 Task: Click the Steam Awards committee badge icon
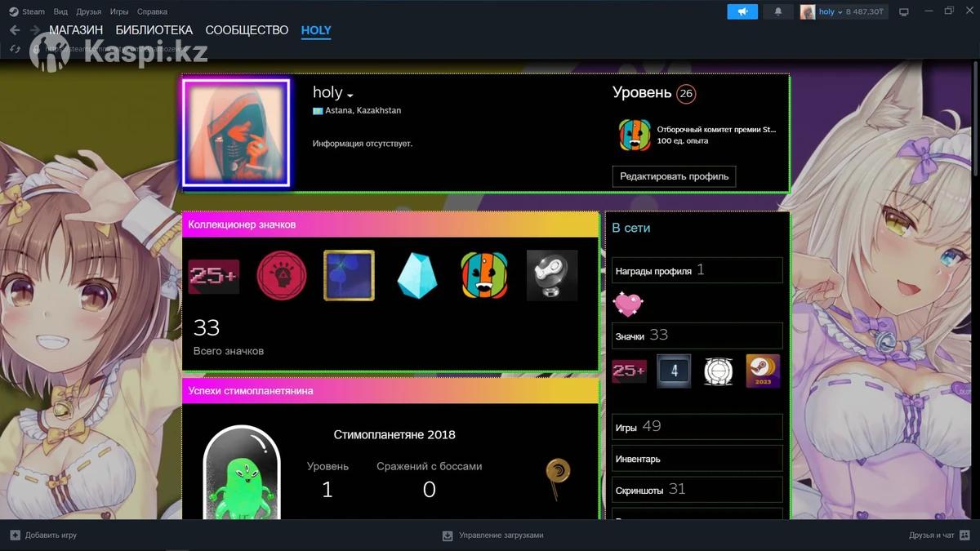[x=635, y=135]
